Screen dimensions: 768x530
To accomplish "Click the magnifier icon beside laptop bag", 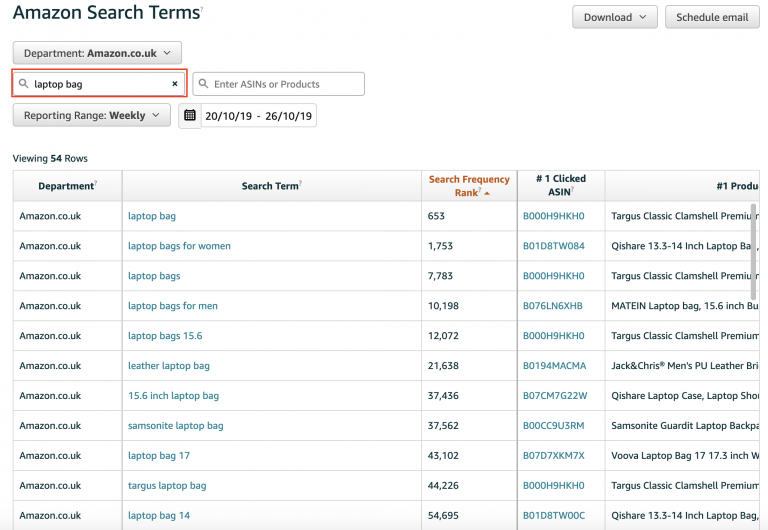I will click(24, 84).
